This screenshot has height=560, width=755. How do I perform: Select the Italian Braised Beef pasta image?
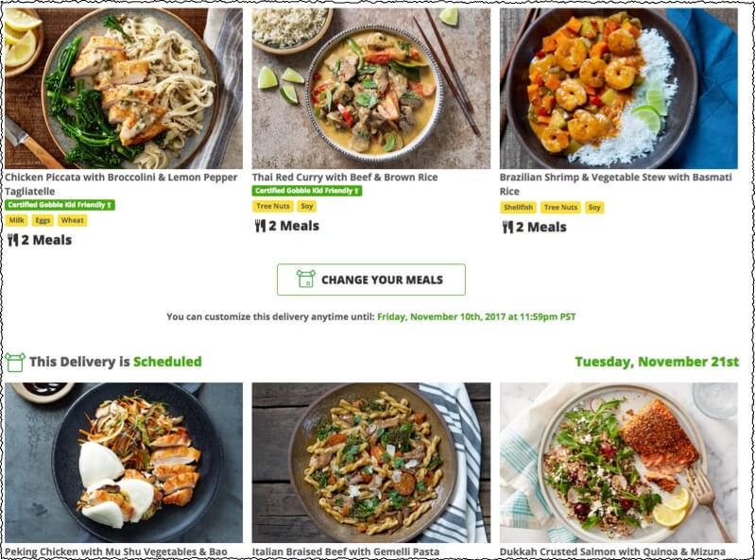[371, 463]
